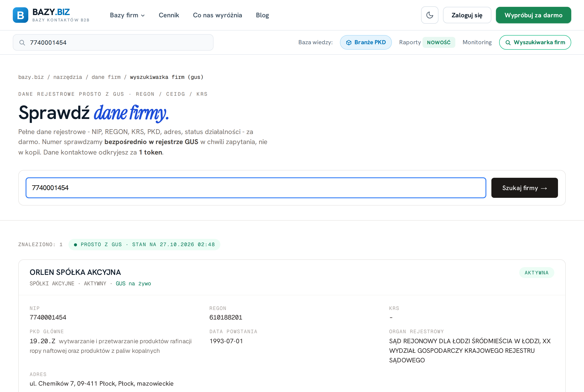584x392 pixels.
Task: Follow the bazy.biz breadcrumb link
Action: pyautogui.click(x=31, y=77)
